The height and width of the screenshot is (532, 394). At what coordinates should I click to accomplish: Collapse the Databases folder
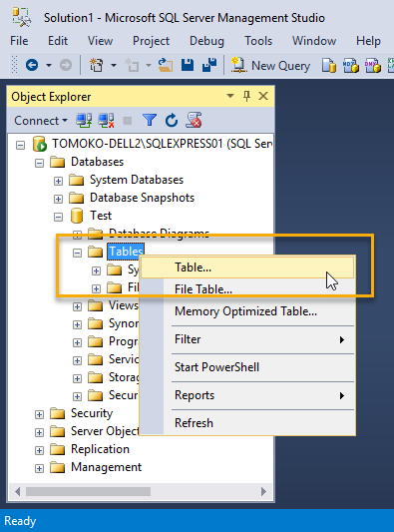[x=39, y=164]
